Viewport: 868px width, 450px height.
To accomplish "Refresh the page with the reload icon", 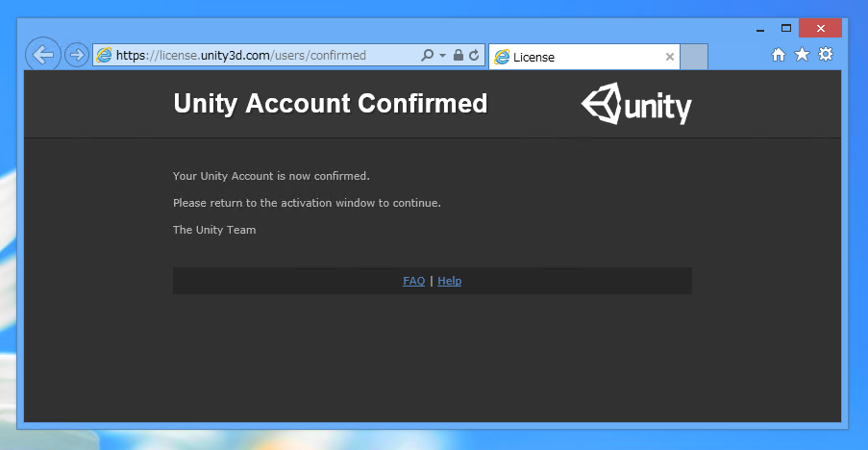I will click(x=474, y=55).
